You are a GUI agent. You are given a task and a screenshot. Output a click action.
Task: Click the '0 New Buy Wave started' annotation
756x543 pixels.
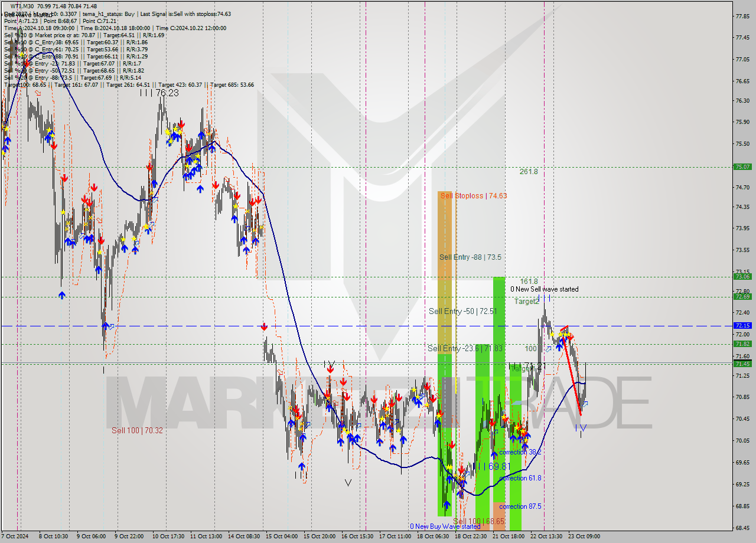(x=445, y=526)
